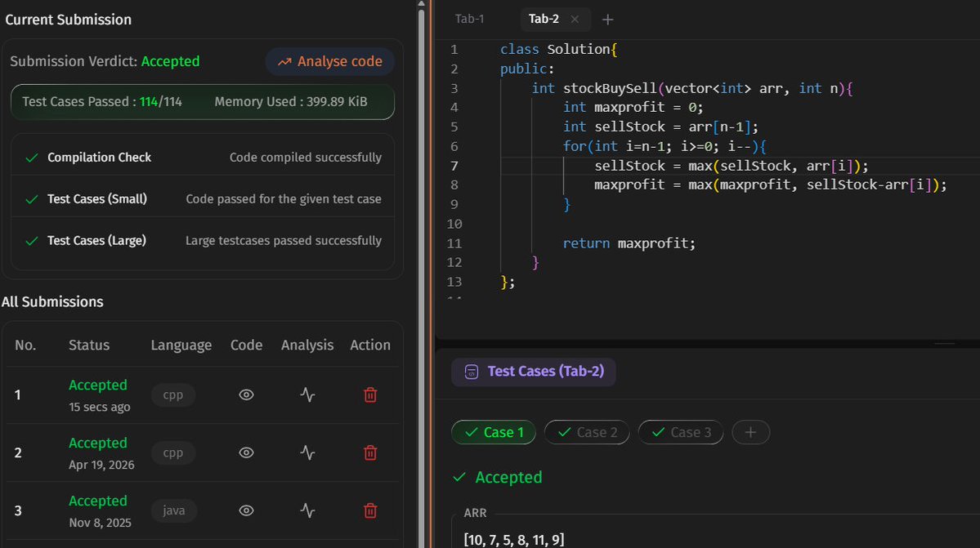Click the green checkmark beside Compilation Check
Viewport: 980px width, 548px height.
[32, 158]
